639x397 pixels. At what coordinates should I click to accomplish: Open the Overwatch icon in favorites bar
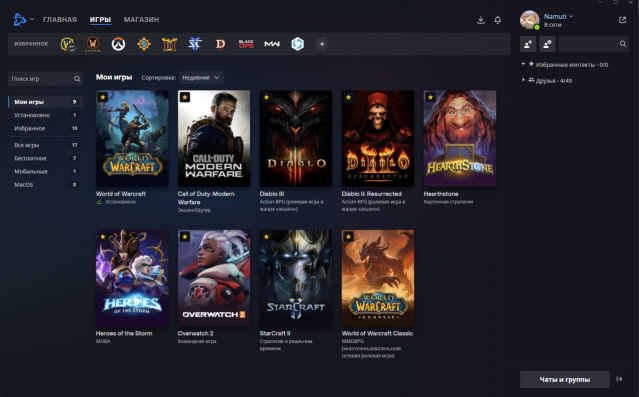tap(118, 44)
